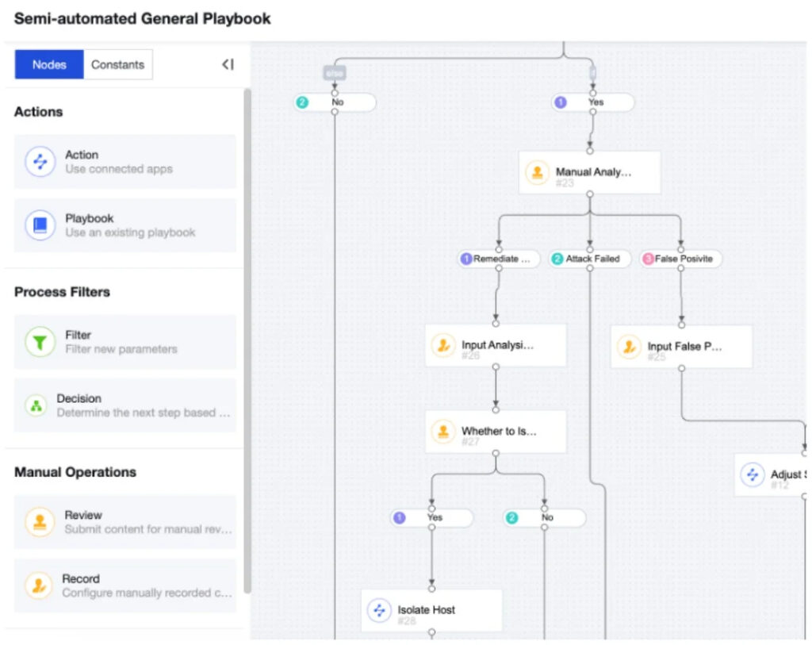The image size is (812, 645).
Task: Open the Whether to Isolate node
Action: (496, 432)
